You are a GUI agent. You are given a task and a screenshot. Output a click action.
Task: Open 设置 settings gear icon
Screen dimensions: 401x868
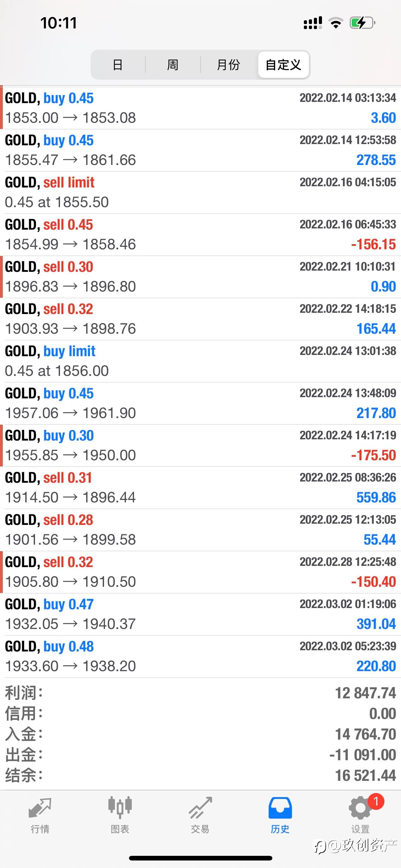point(360,808)
